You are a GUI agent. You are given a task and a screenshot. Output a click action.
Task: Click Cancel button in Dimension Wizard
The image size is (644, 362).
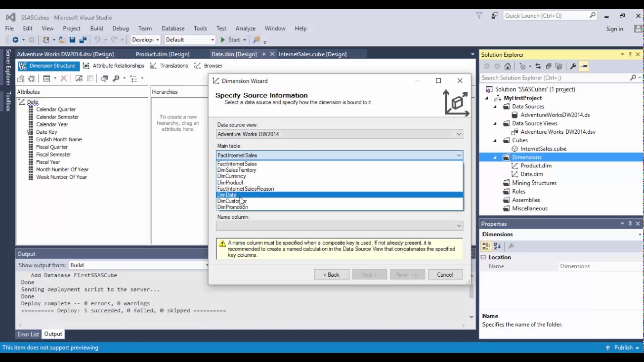click(445, 275)
